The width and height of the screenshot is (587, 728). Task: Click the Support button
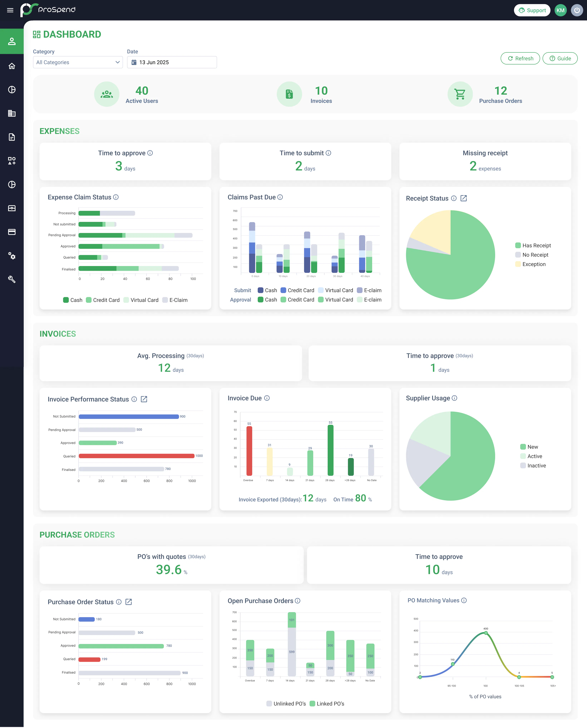point(532,10)
